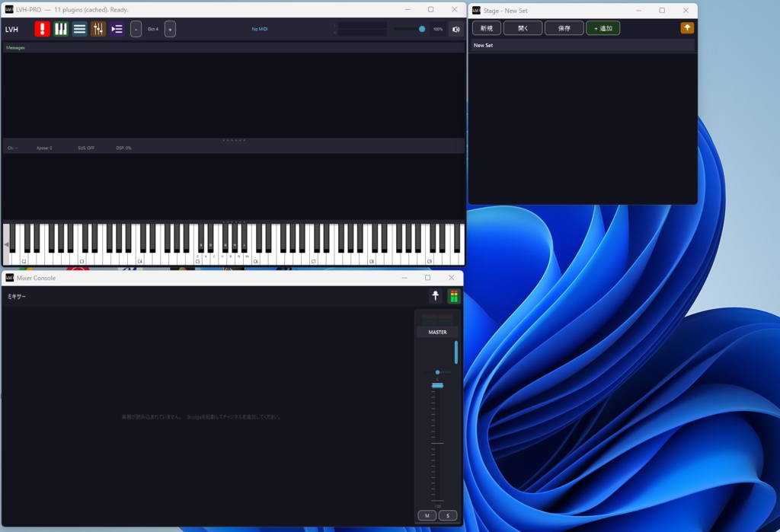The width and height of the screenshot is (780, 532).
Task: Click the MASTER pan knob
Action: coord(438,372)
